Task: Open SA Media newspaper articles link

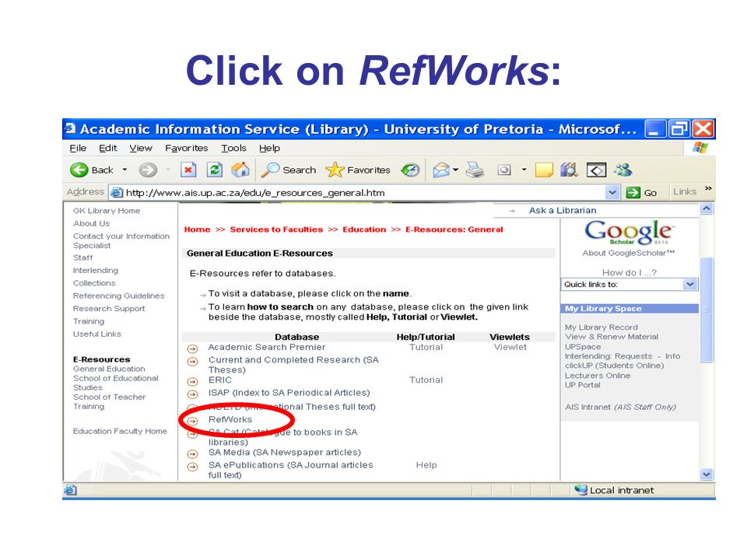Action: coord(285,453)
